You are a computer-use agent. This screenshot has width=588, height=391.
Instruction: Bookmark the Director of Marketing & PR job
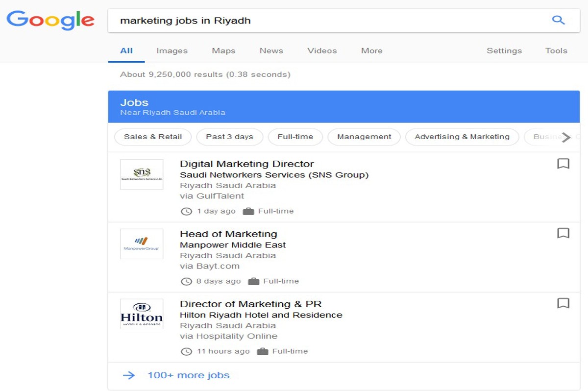pyautogui.click(x=563, y=303)
